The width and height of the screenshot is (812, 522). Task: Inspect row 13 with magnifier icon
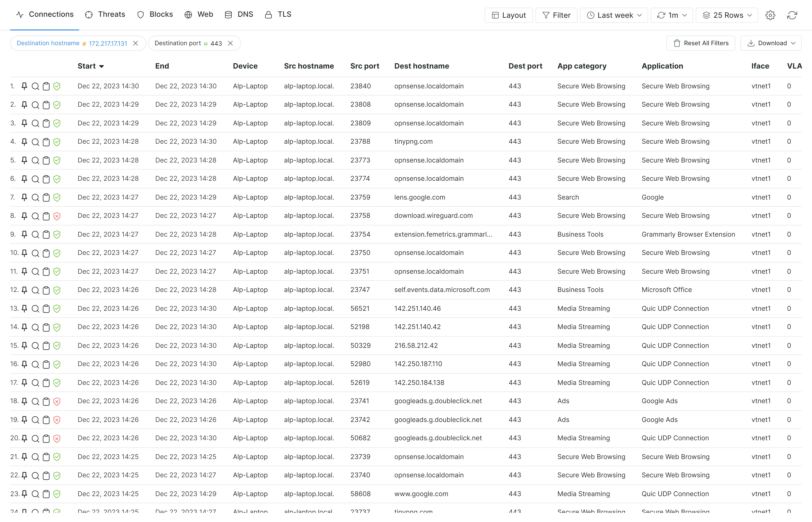coord(35,309)
